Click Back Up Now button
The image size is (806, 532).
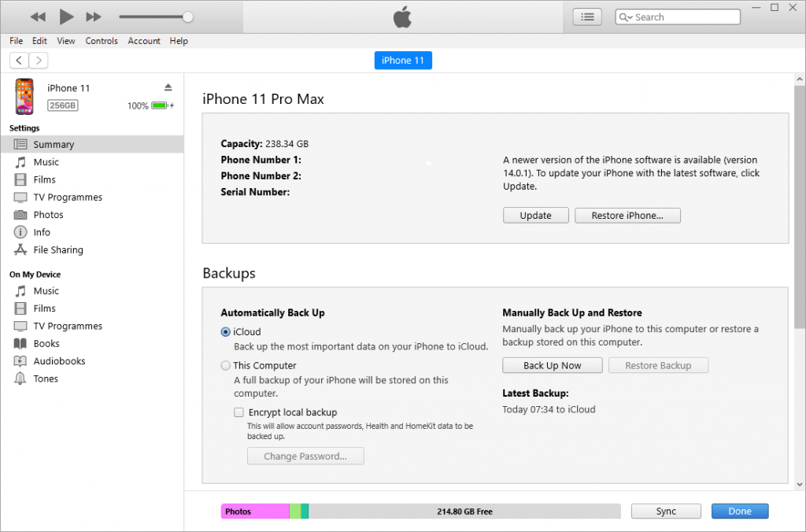coord(552,365)
